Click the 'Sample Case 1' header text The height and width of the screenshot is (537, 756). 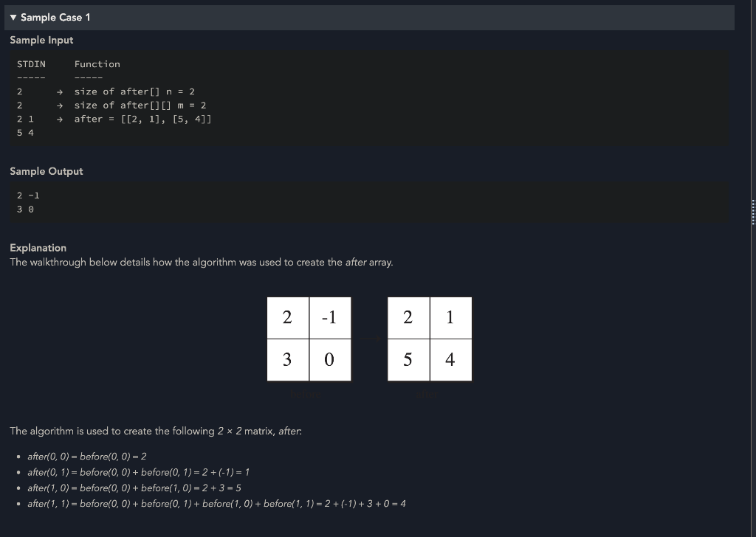coord(55,18)
